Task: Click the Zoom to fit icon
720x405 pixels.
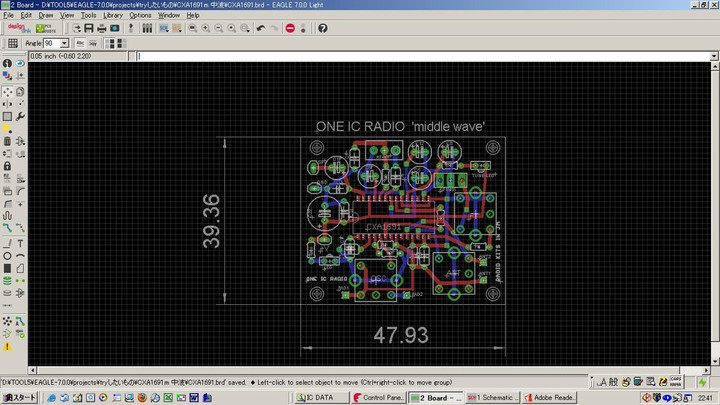Action: 190,28
